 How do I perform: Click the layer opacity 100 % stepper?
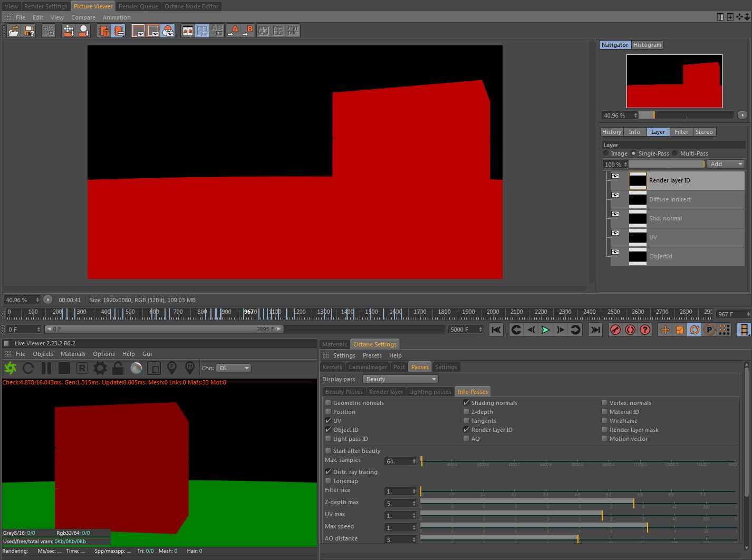click(x=626, y=165)
